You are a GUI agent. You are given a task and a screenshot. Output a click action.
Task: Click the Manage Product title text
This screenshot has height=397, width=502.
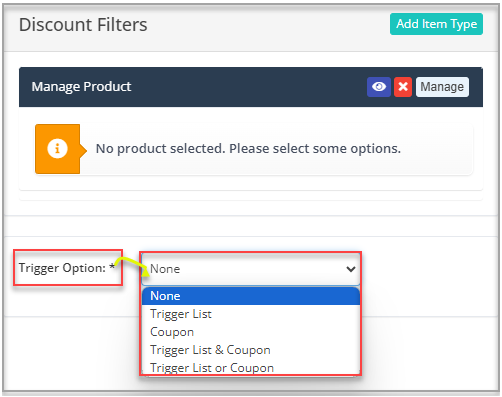[81, 87]
